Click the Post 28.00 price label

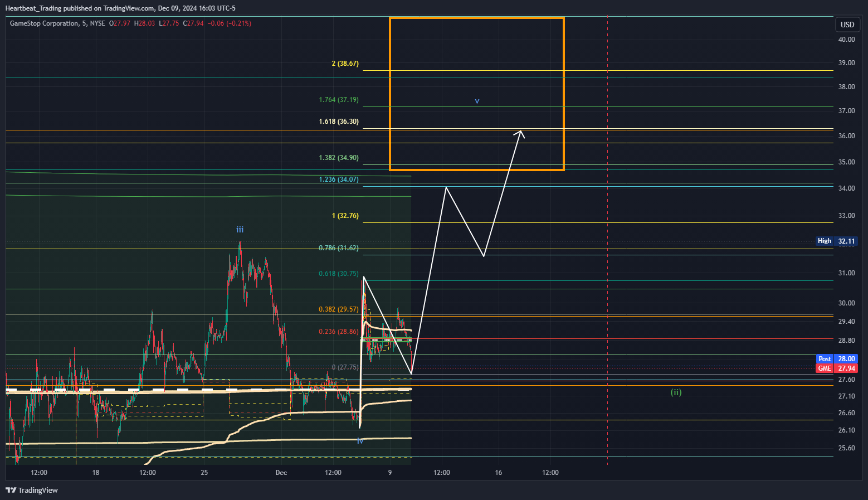(837, 359)
